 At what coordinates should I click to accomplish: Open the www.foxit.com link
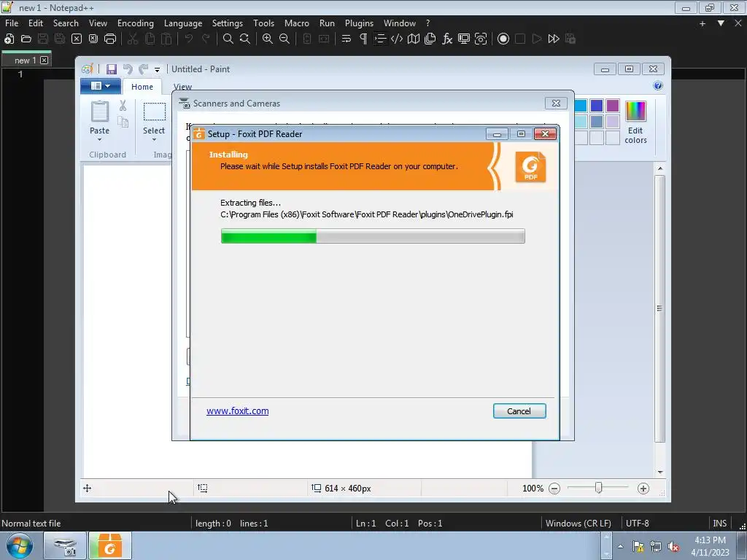pos(237,411)
